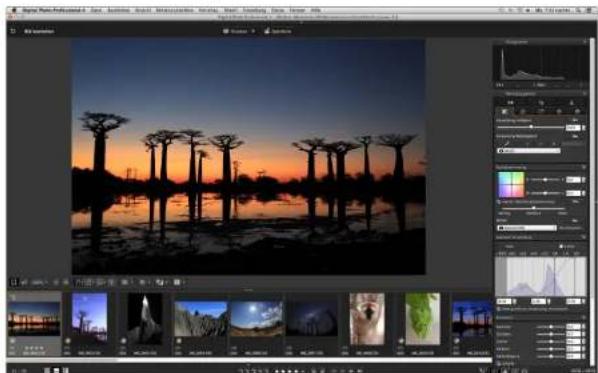Select the fisheye sun and clouds thumbnail

[x=257, y=319]
